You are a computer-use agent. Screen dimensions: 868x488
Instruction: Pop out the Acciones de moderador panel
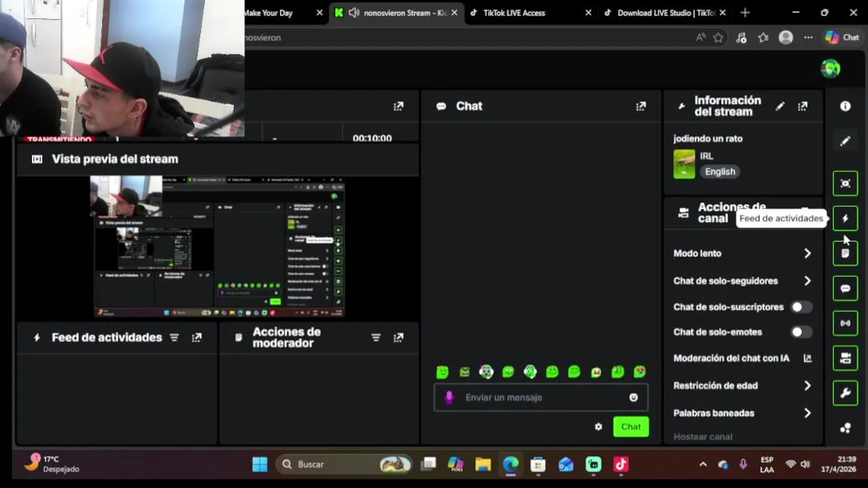click(x=398, y=338)
